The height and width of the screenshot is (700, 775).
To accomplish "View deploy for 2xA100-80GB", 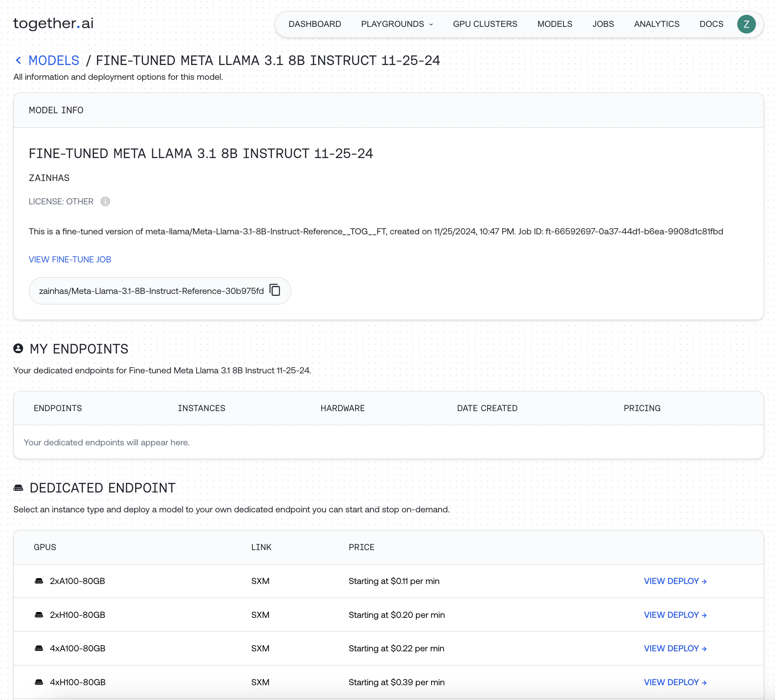I will pos(675,581).
